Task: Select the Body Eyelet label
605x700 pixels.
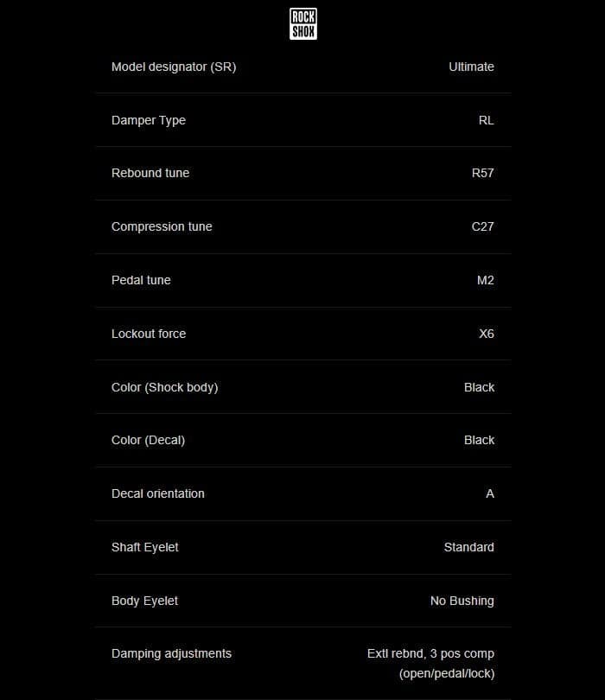Action: point(144,601)
